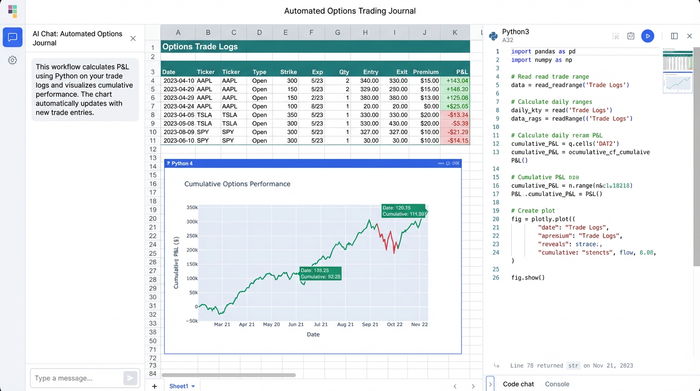Click the upper-right chart data tooltip
Viewport: 700px width, 391px height.
click(x=404, y=211)
